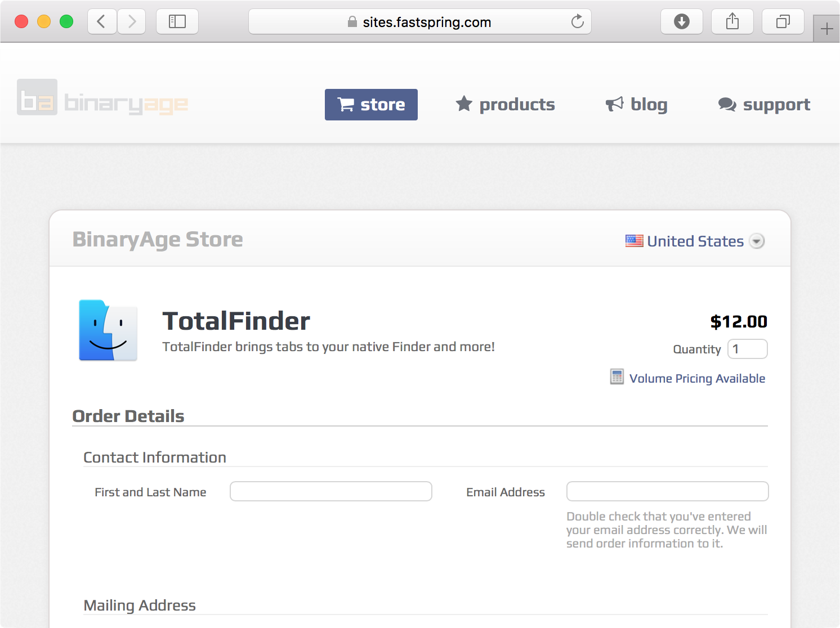Screen dimensions: 840x628
Task: Click the Mailing Address heading
Action: [140, 605]
